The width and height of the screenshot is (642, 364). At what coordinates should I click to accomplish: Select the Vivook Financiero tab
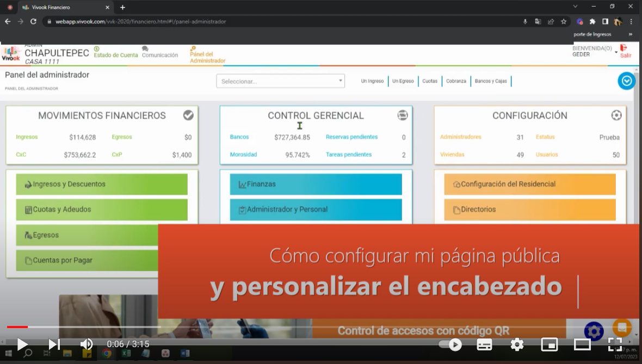pos(65,8)
